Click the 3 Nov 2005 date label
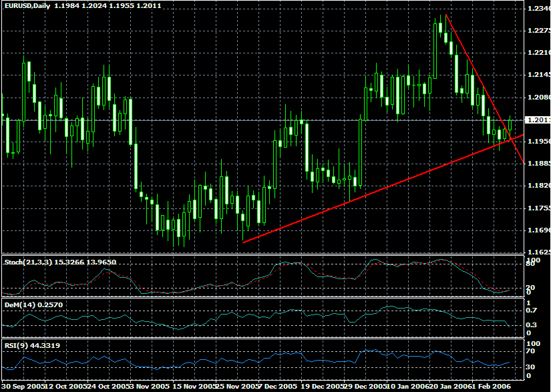This screenshot has width=551, height=392. 149,386
